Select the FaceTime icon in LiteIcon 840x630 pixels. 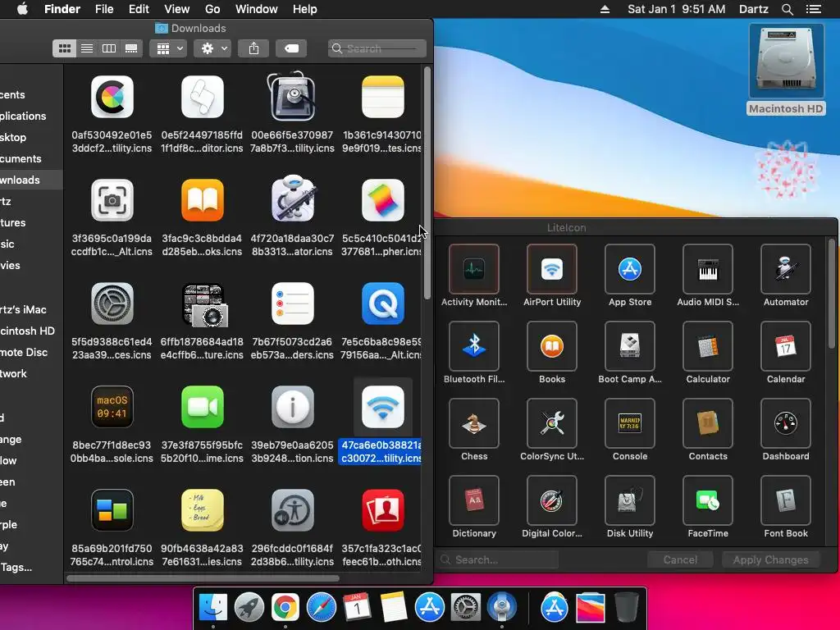tap(708, 500)
